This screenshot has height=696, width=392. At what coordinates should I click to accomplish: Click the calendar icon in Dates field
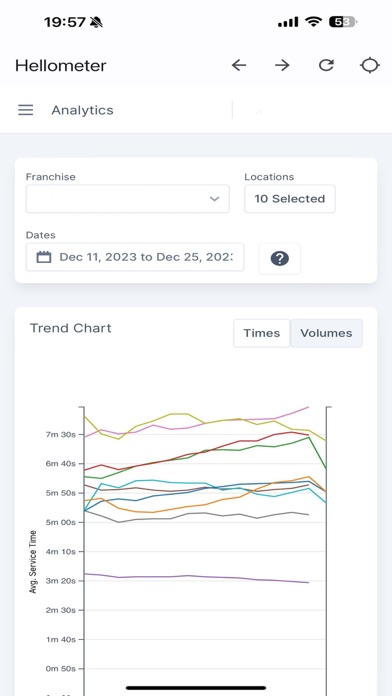[44, 257]
